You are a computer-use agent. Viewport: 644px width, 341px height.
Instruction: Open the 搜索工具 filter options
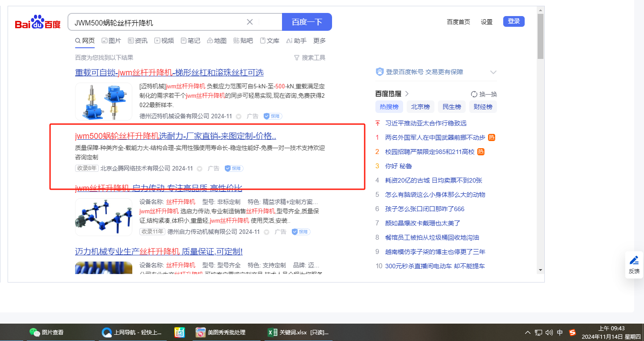click(x=309, y=58)
